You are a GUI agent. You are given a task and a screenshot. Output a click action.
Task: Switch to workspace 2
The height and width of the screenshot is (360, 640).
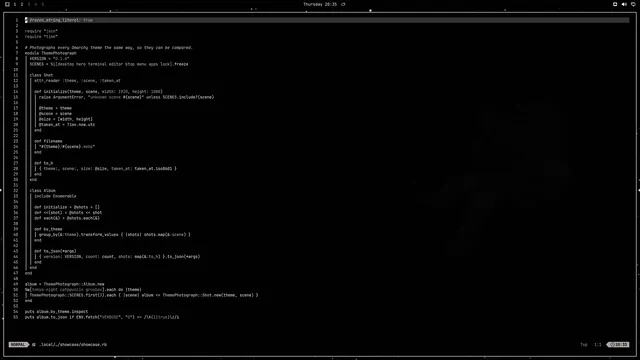tap(22, 4)
